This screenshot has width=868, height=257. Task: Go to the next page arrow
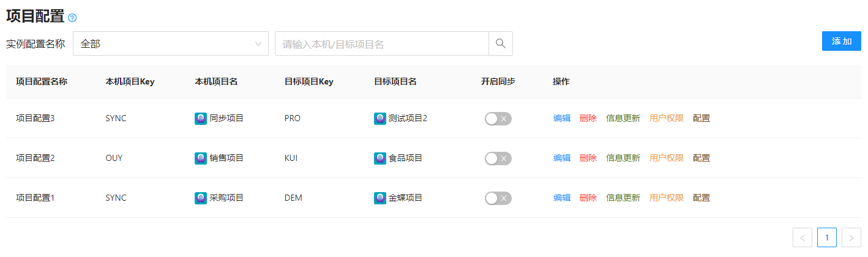click(x=851, y=237)
